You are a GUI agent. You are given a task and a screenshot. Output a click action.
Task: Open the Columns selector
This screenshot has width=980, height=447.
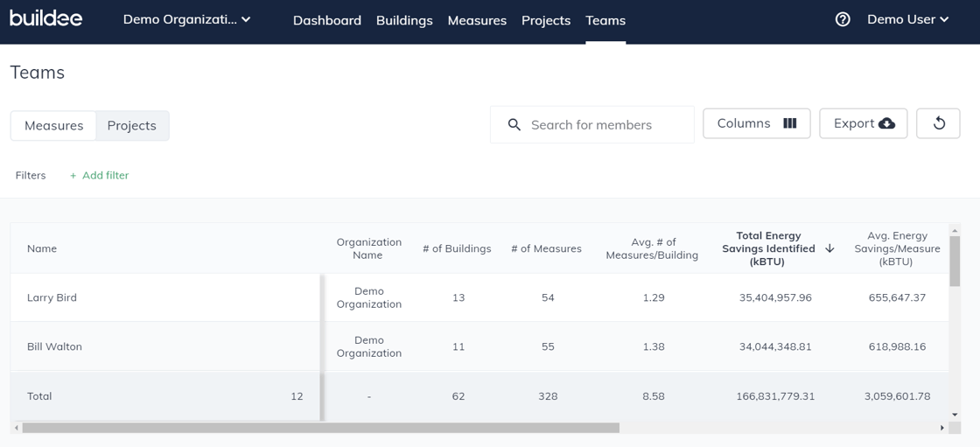tap(756, 123)
